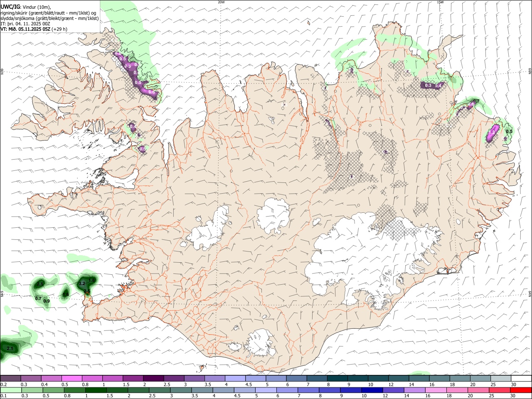Pick the darkest green swatch starting at 1 in lower legend
The image size is (532, 399).
coord(96,390)
